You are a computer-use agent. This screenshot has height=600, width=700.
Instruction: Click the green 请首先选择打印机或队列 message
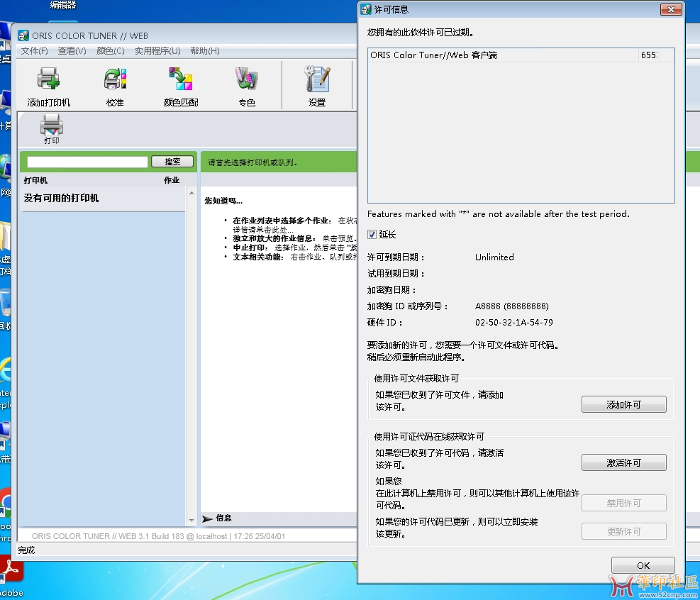252,162
